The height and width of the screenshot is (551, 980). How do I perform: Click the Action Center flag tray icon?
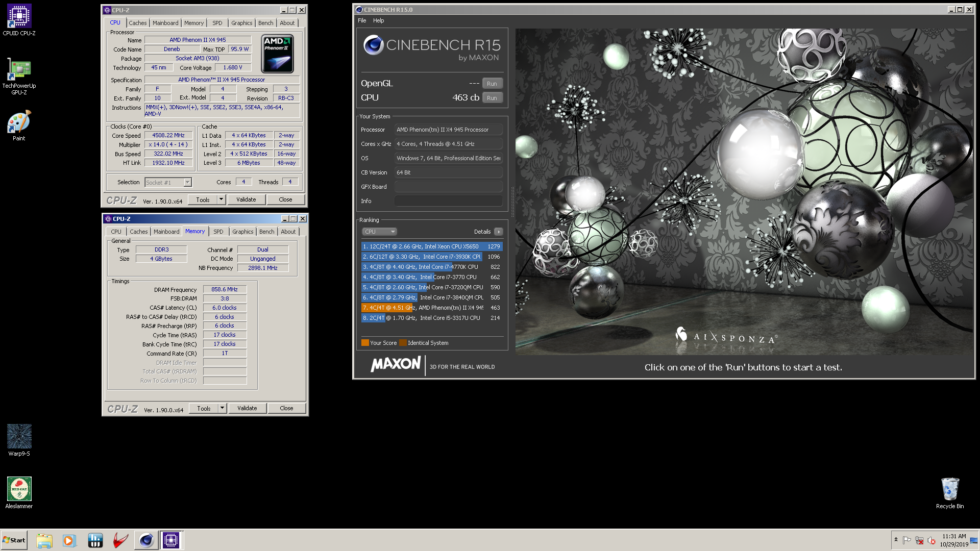click(907, 540)
